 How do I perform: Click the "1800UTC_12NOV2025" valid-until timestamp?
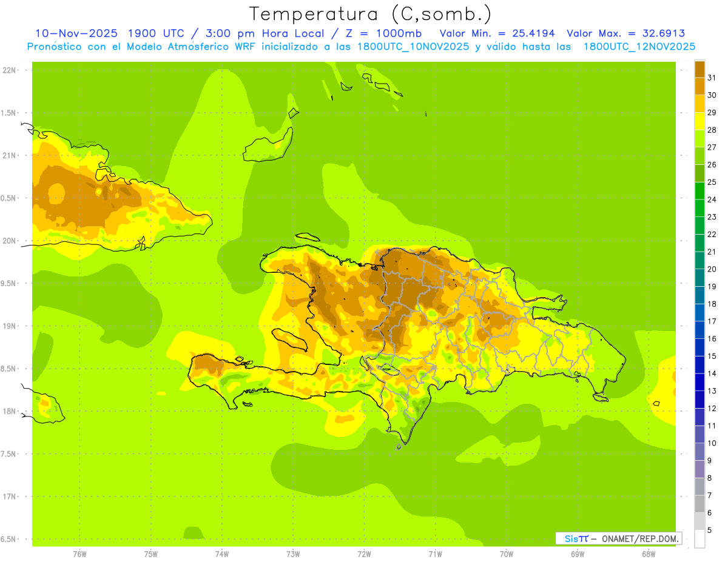(639, 46)
